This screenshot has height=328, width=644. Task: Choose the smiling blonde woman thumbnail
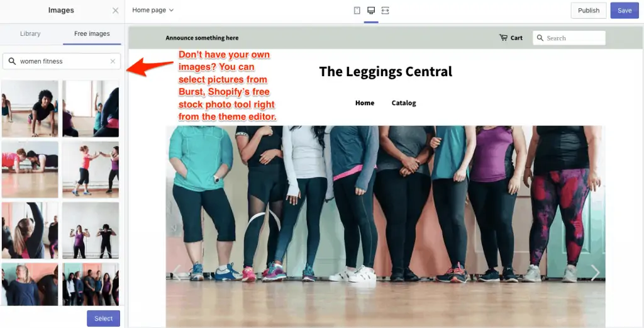click(30, 285)
